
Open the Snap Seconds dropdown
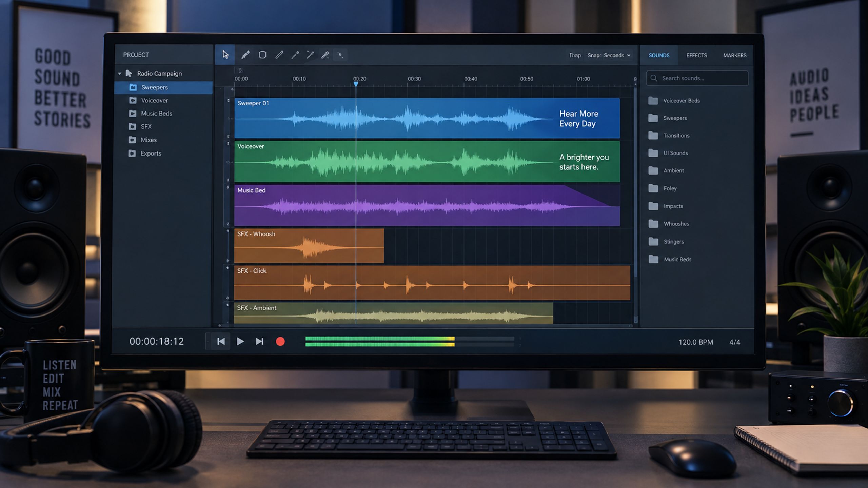(x=609, y=55)
